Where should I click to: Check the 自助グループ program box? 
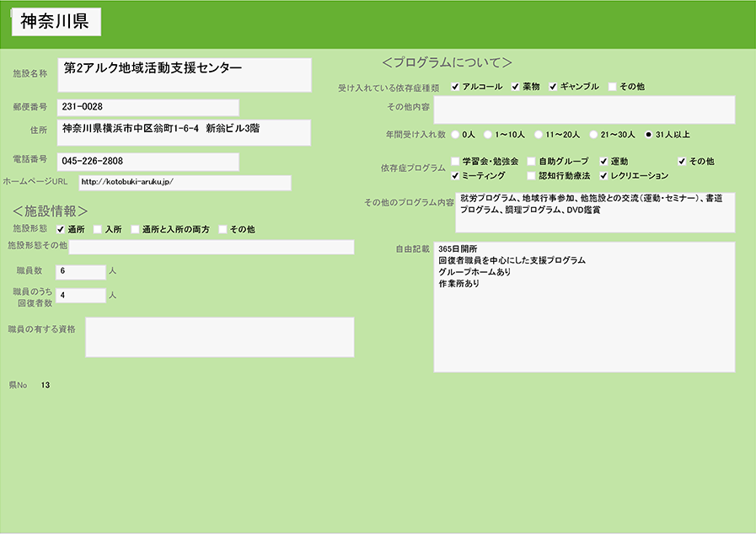click(531, 161)
